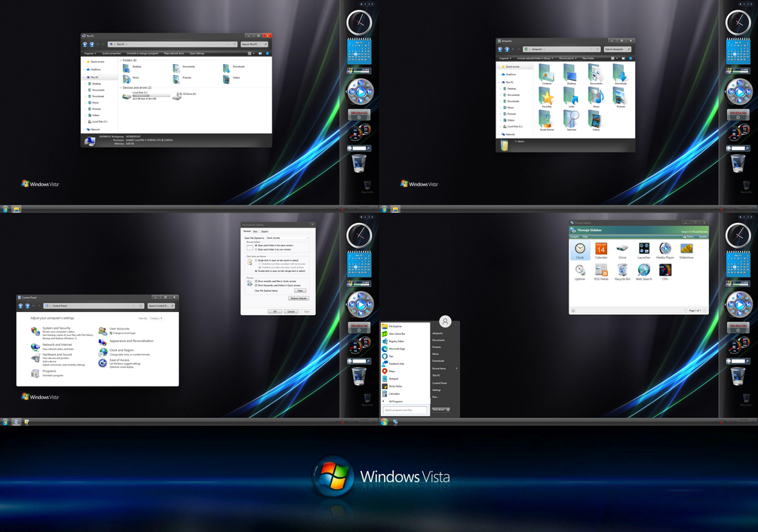758x532 pixels.
Task: Select the Calendar gadget in Thoosje Sidebar gallery
Action: (x=601, y=250)
